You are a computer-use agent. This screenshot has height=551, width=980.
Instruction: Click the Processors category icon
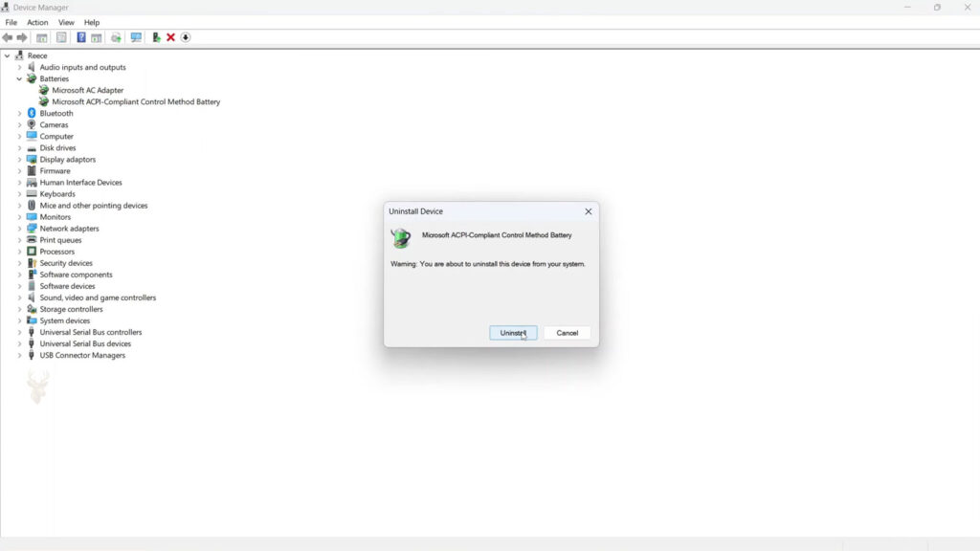click(32, 252)
